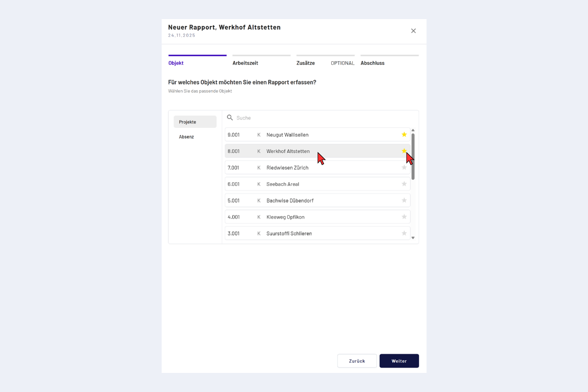
Task: Mark Riedwiesen Zürich as favorite
Action: click(x=404, y=168)
